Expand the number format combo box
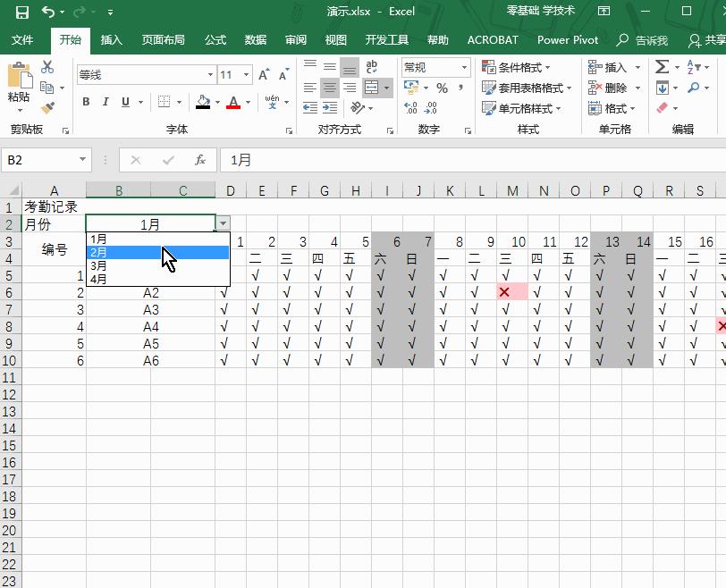 [x=464, y=67]
